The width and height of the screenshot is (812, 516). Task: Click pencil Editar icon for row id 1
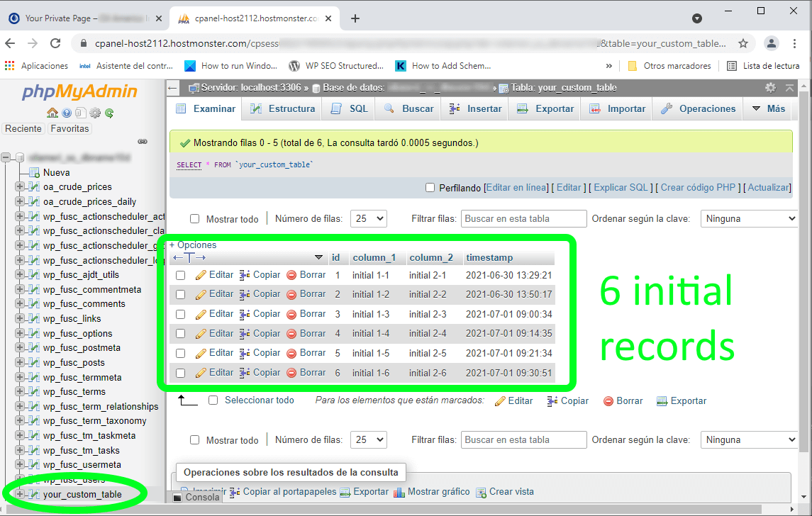(201, 275)
